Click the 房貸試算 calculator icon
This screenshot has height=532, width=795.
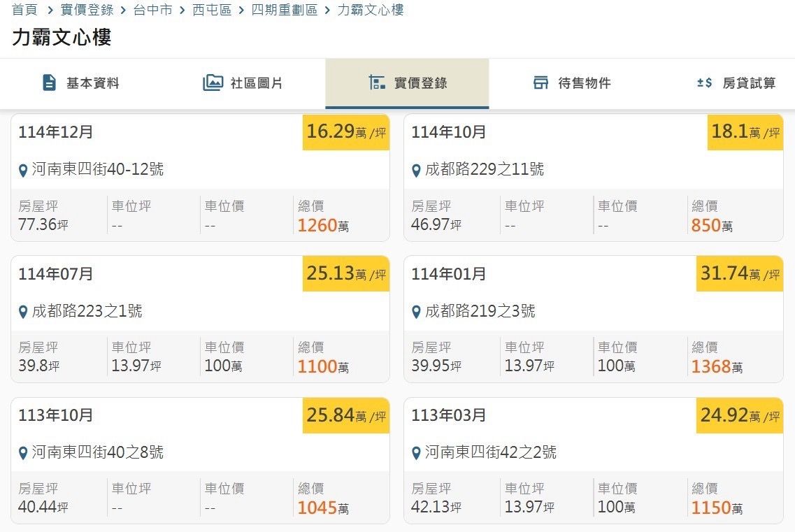[704, 83]
